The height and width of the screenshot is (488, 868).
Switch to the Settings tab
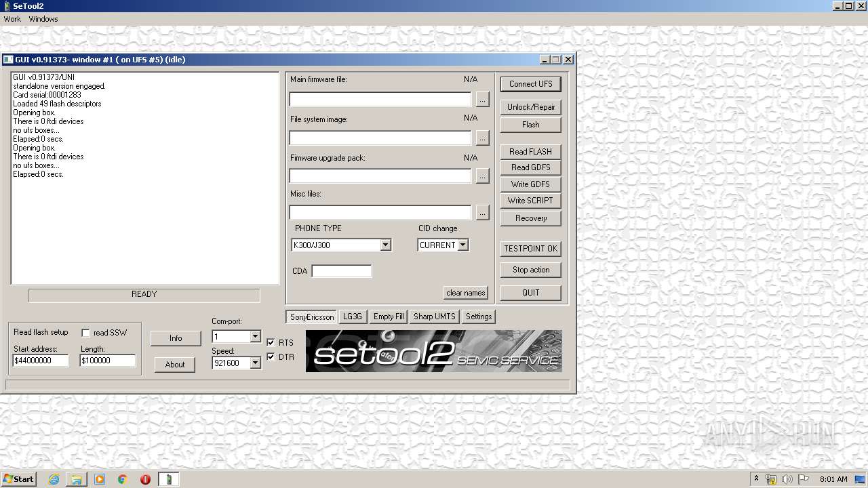(x=479, y=317)
